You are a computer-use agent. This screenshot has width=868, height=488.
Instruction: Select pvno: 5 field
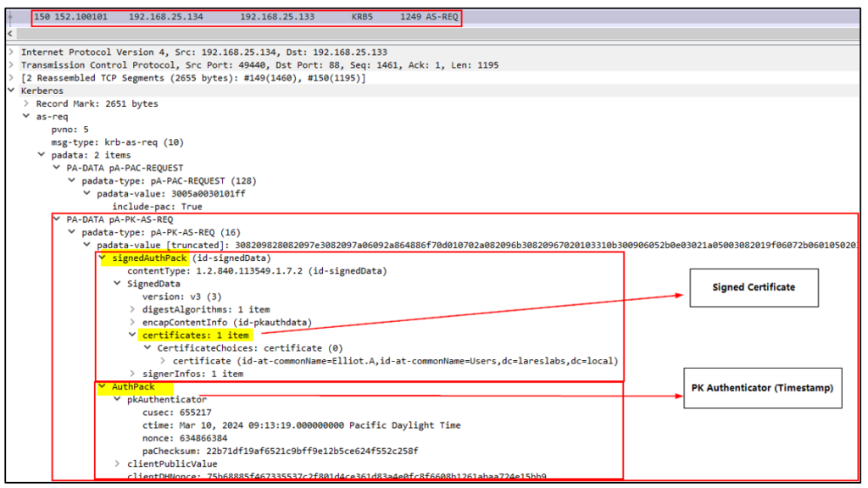[x=70, y=129]
